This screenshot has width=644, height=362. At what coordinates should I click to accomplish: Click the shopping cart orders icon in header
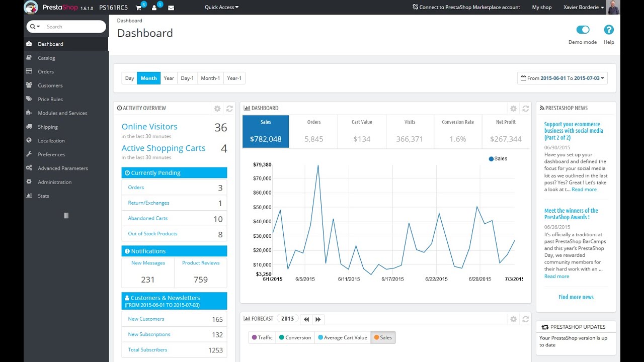[138, 8]
